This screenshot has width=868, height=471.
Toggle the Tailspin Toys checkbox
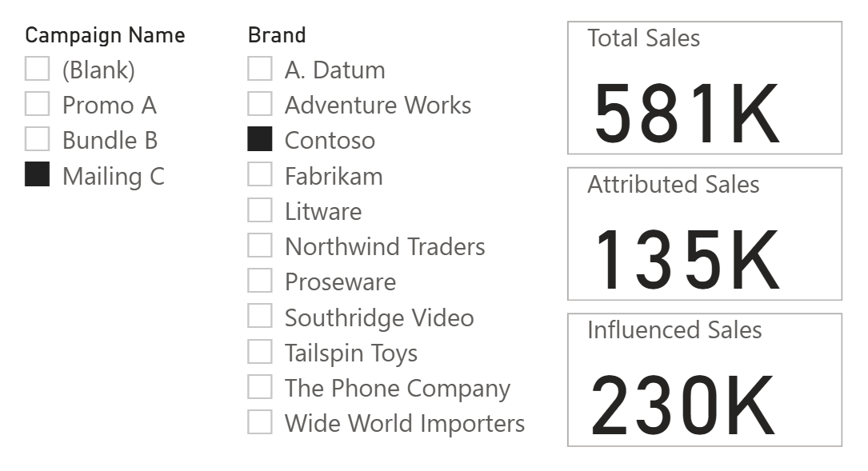[260, 352]
